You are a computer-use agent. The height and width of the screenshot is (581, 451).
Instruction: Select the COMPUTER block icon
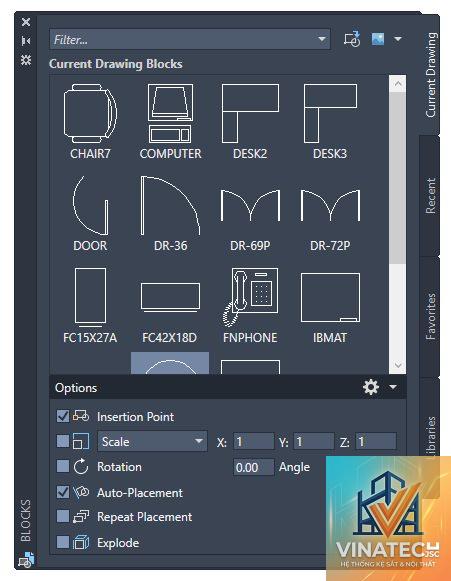pyautogui.click(x=170, y=113)
